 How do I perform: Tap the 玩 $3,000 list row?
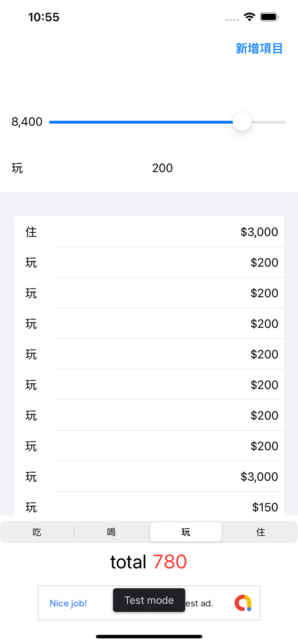[x=149, y=477]
